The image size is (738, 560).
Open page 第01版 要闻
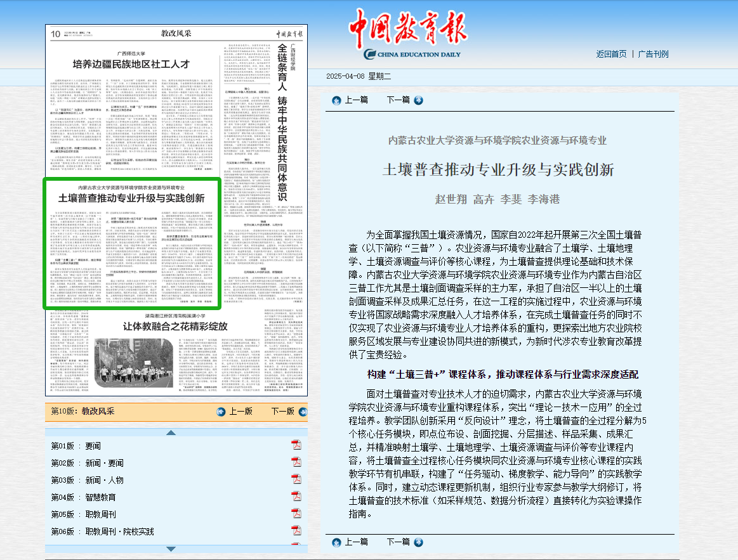point(76,446)
